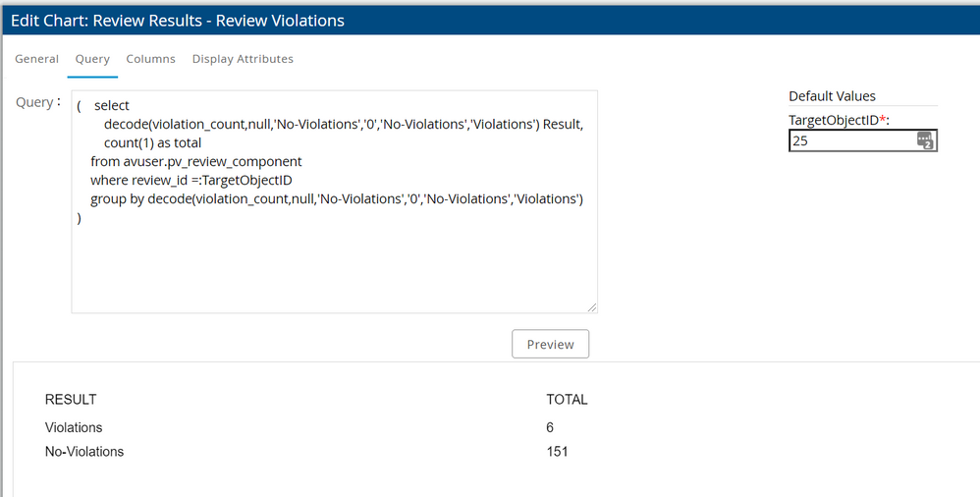Click the Edit Chart title bar
The image size is (980, 497).
point(490,20)
